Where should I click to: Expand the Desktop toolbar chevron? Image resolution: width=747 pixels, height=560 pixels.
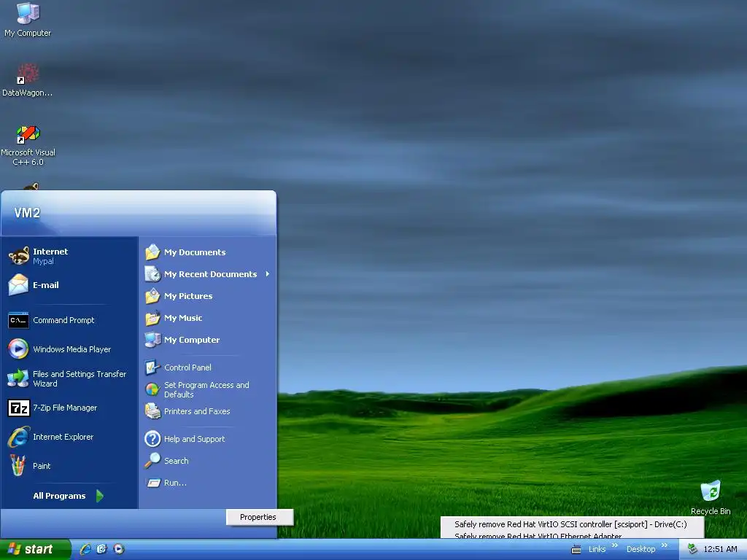(665, 545)
